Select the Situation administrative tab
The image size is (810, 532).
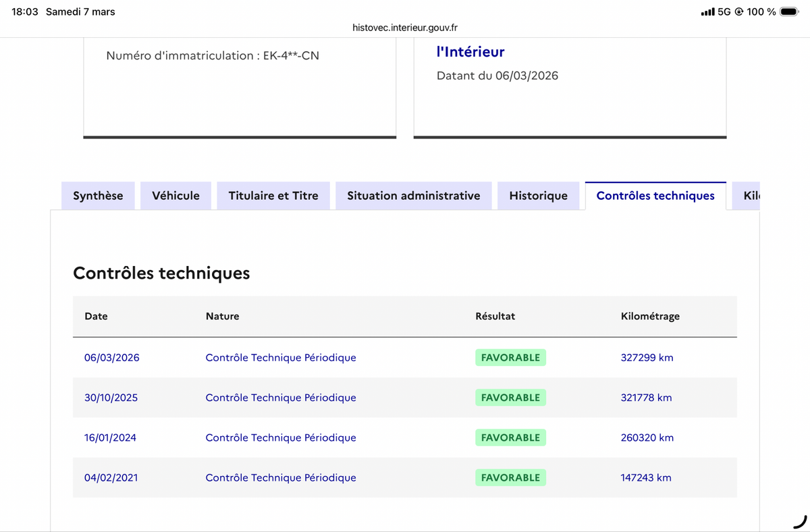pyautogui.click(x=414, y=196)
